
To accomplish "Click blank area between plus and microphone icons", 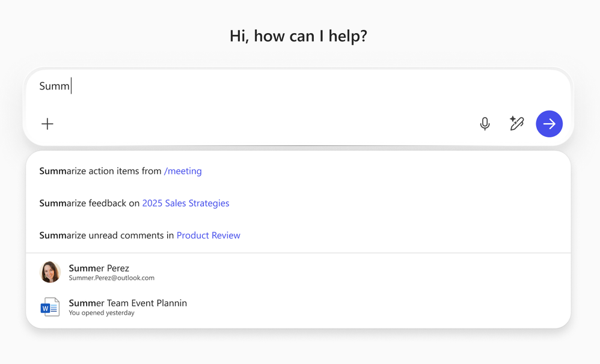I will 265,124.
